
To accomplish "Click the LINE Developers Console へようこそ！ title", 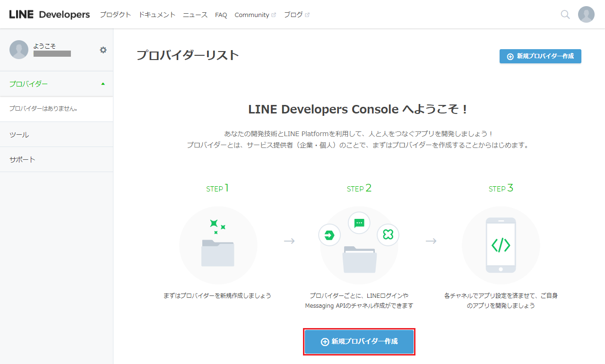I will pos(359,109).
